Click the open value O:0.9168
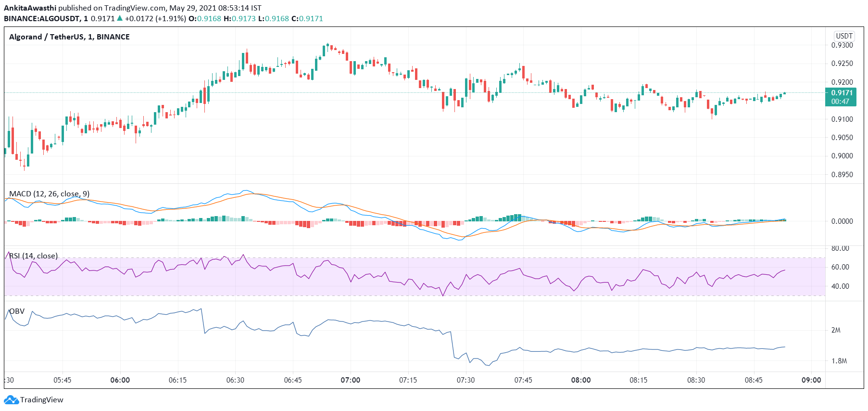This screenshot has width=868, height=411. coord(205,19)
